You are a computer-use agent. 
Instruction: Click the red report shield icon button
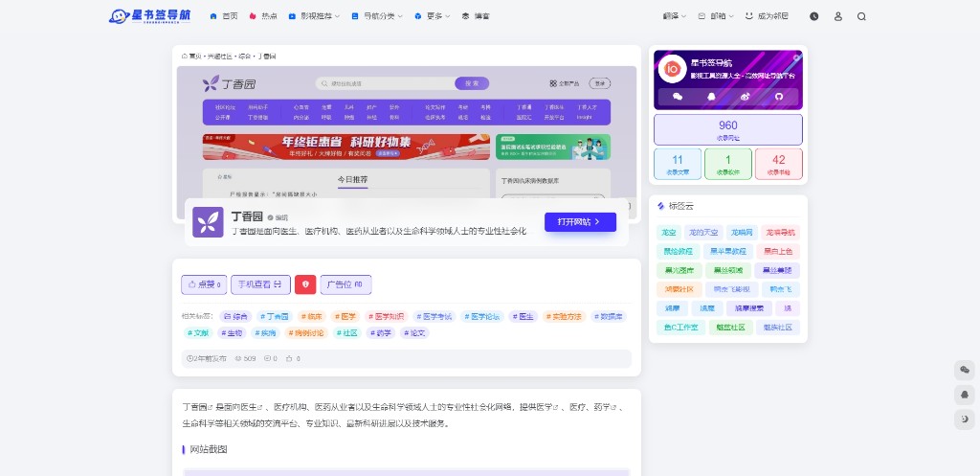point(305,284)
